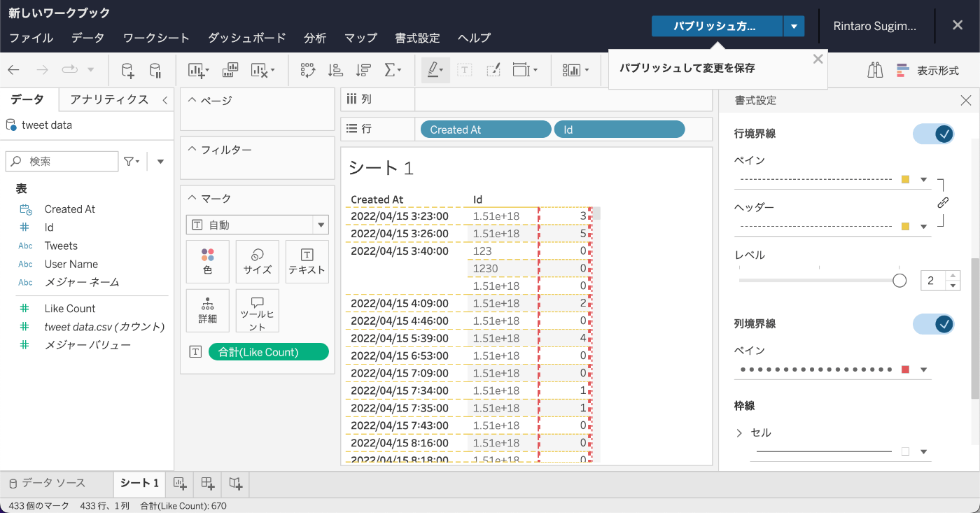
Task: Open the ヘルプ menu
Action: tap(474, 38)
